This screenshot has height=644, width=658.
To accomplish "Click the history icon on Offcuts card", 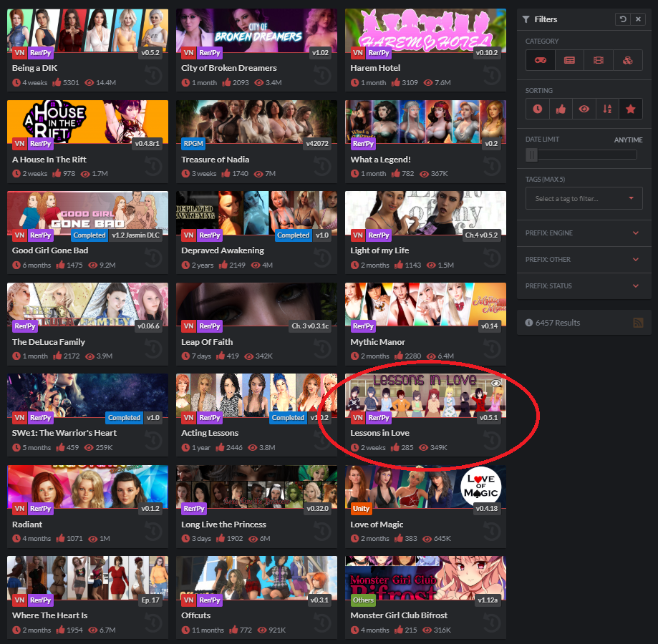I will 323,623.
